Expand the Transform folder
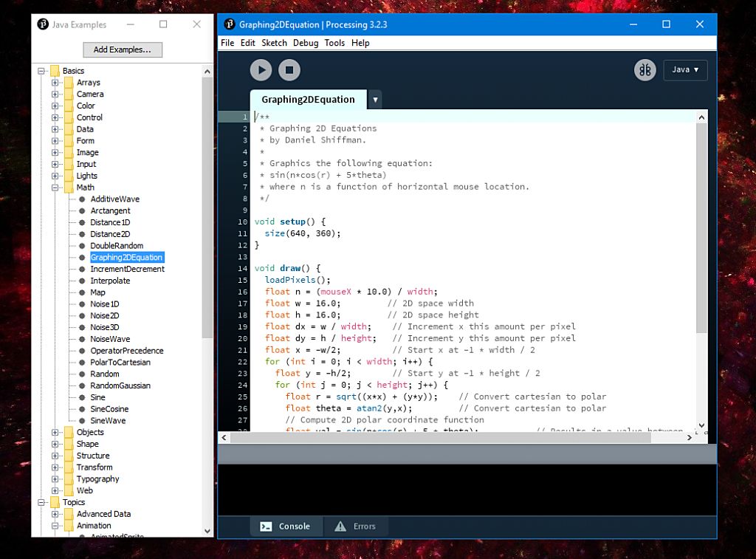The height and width of the screenshot is (559, 756). point(55,467)
